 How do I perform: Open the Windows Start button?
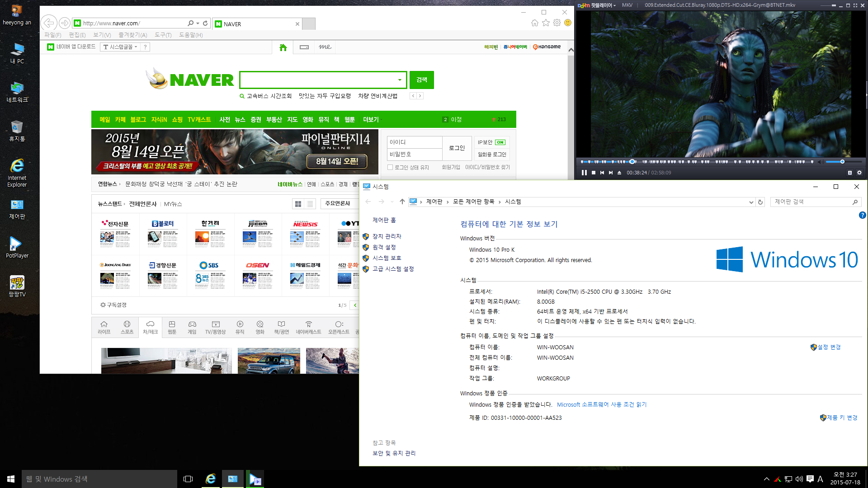point(11,479)
